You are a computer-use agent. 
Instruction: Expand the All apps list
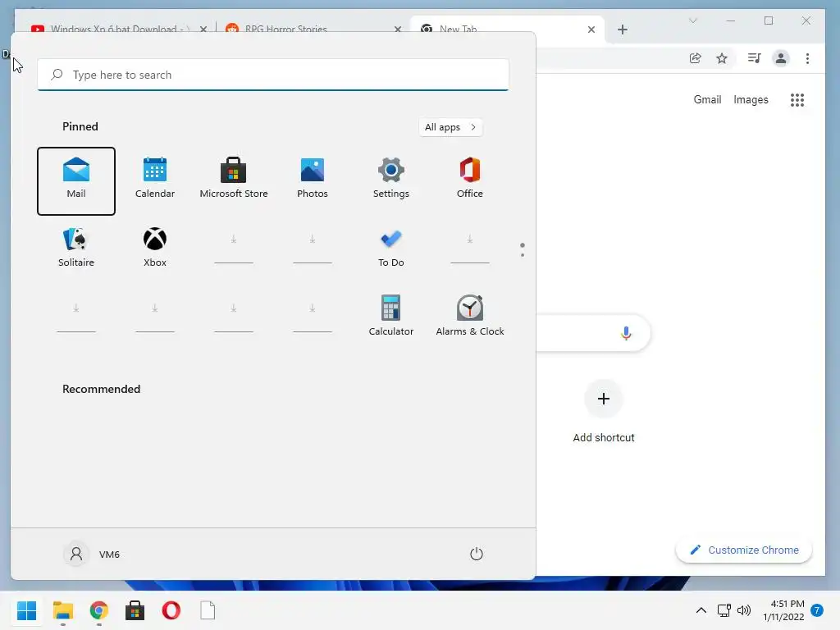click(450, 127)
